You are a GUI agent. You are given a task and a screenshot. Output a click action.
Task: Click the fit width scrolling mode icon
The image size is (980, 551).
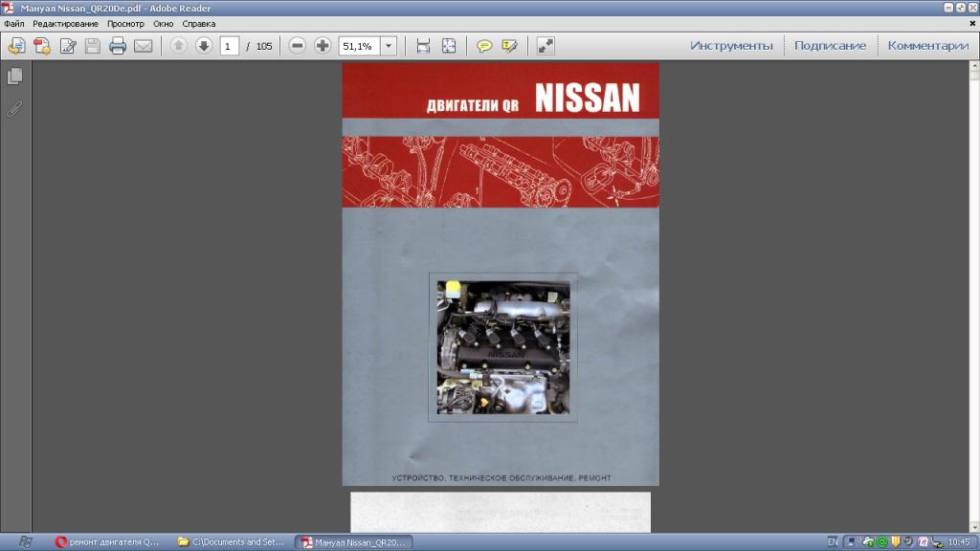[423, 46]
